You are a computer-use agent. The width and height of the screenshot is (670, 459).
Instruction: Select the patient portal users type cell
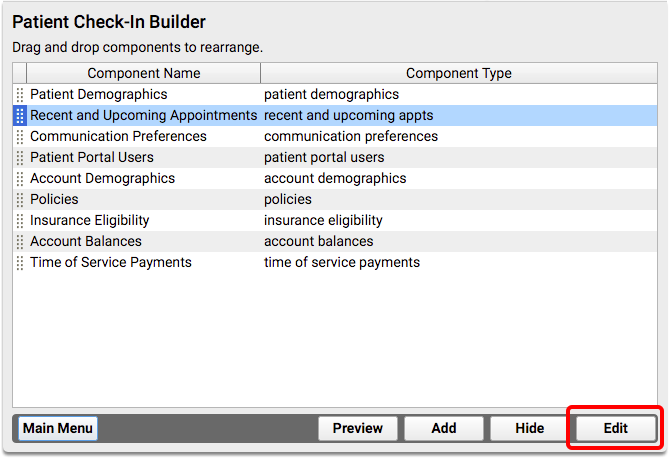[324, 157]
